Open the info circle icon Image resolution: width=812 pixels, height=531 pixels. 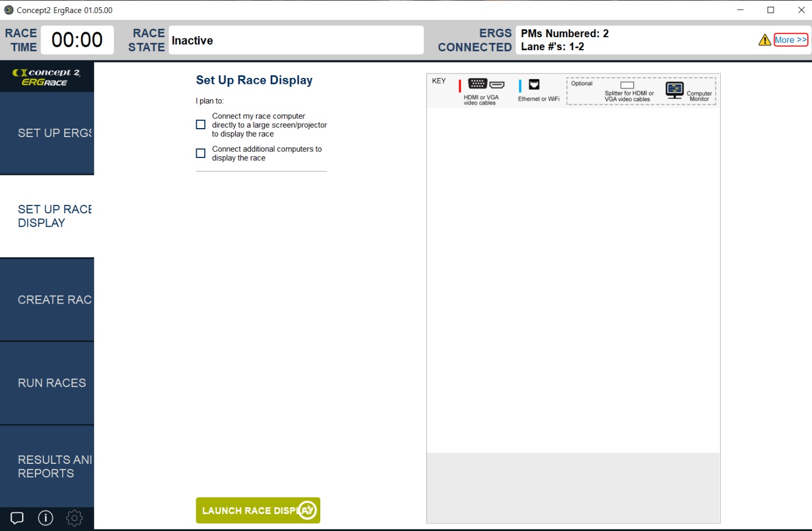click(x=46, y=517)
